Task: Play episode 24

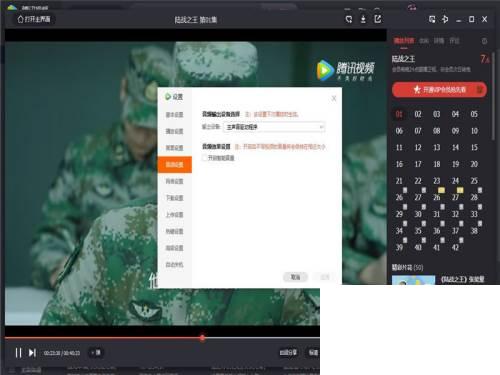Action: (x=455, y=181)
